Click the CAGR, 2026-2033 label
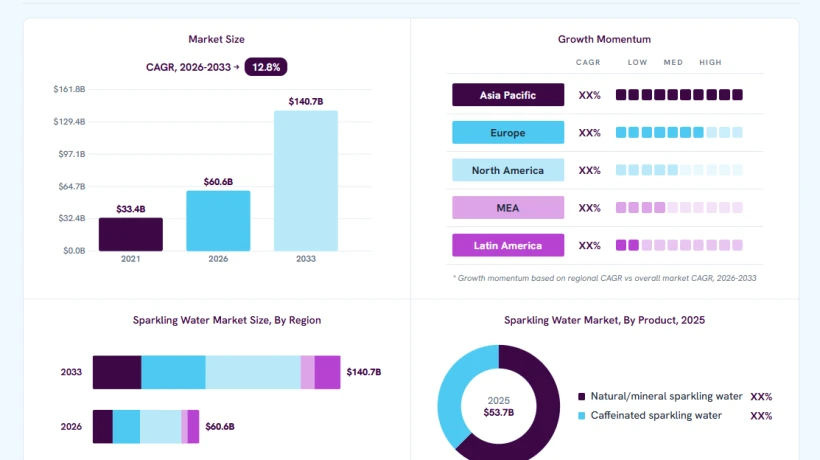Screen dimensions: 820x460 coord(188,67)
